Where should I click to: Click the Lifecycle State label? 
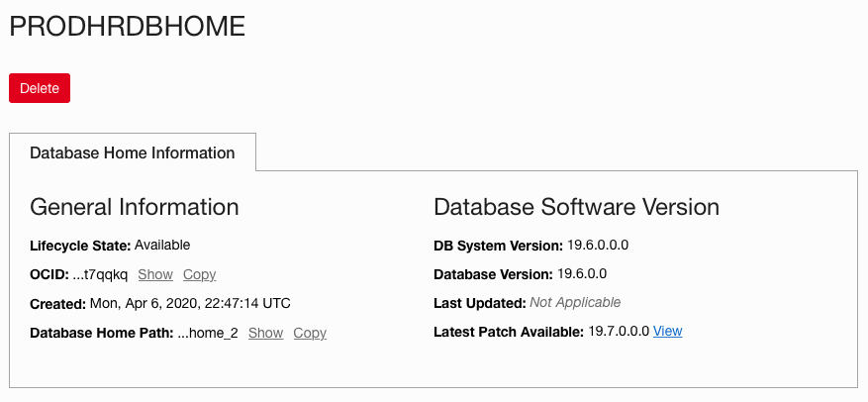click(x=80, y=246)
